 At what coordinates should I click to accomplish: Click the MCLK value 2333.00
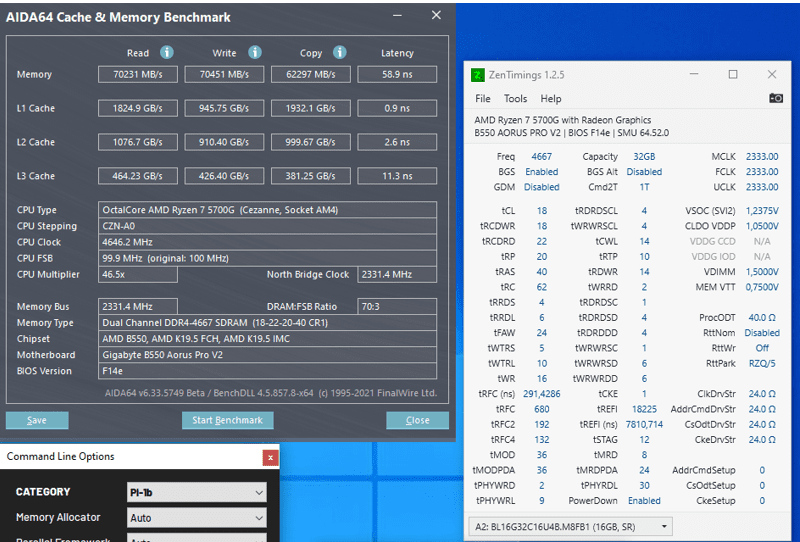pyautogui.click(x=762, y=157)
